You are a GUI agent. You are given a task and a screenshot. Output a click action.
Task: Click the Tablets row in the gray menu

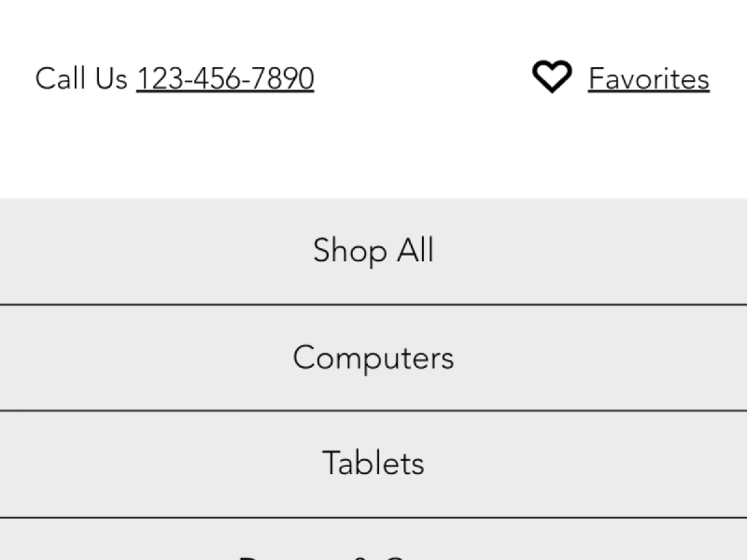click(140, 463)
